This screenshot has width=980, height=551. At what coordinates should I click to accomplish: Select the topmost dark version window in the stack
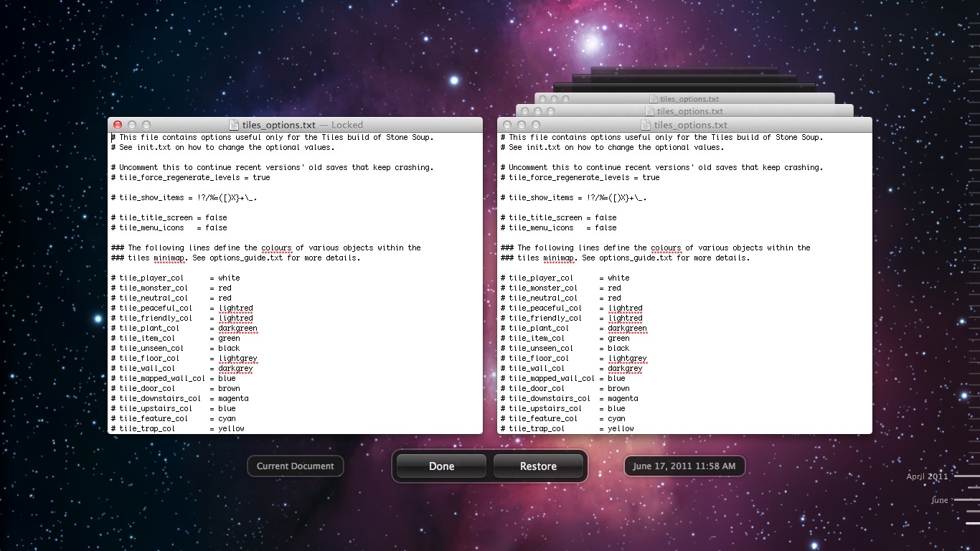tap(684, 70)
